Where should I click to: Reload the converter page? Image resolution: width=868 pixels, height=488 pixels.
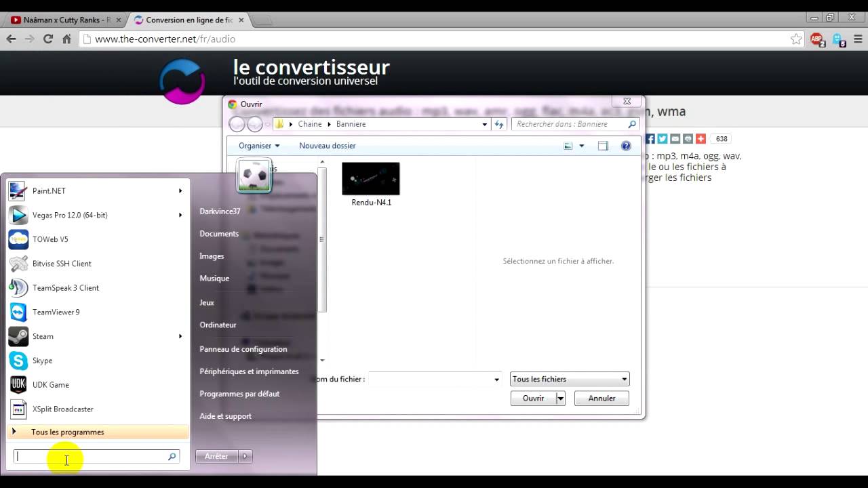coord(48,39)
